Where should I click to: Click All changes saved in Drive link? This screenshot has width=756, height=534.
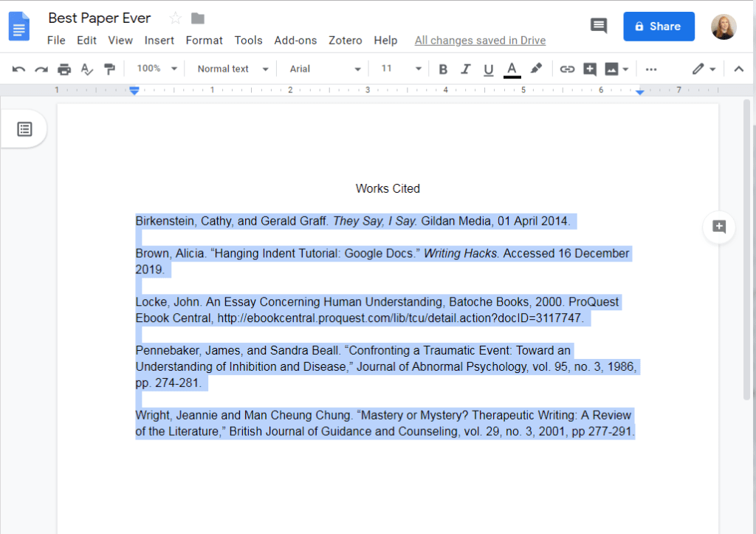[x=480, y=41]
